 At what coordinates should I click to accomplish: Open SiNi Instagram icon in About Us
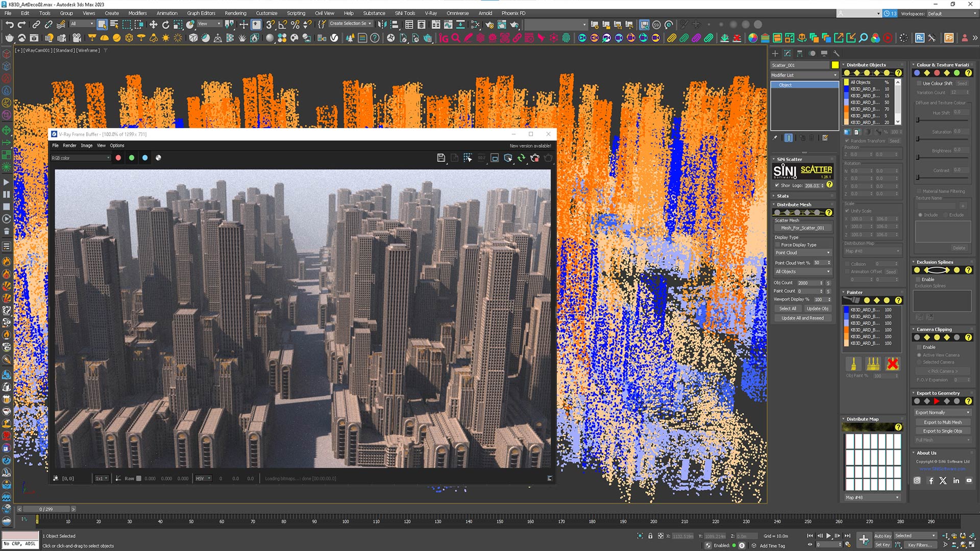(917, 481)
